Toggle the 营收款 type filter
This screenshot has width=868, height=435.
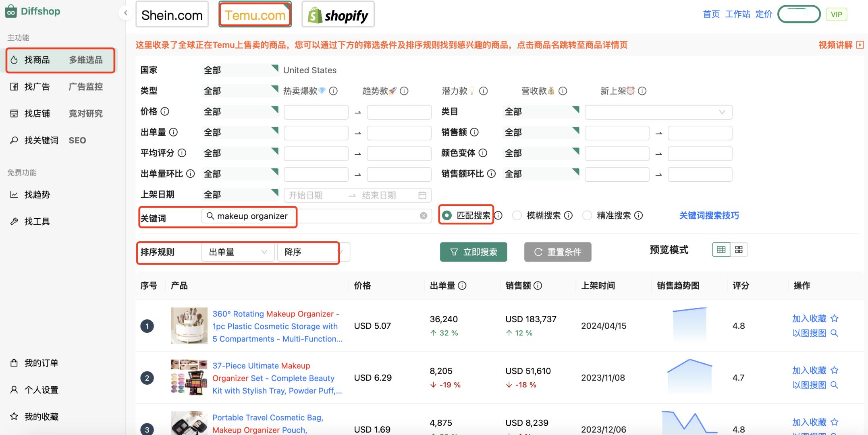point(538,91)
